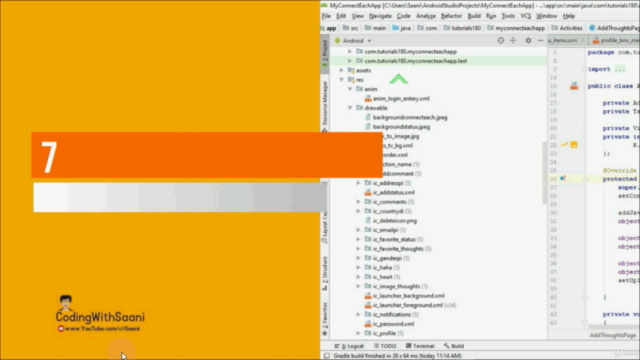Expand the ic_countrydi group

[358, 211]
